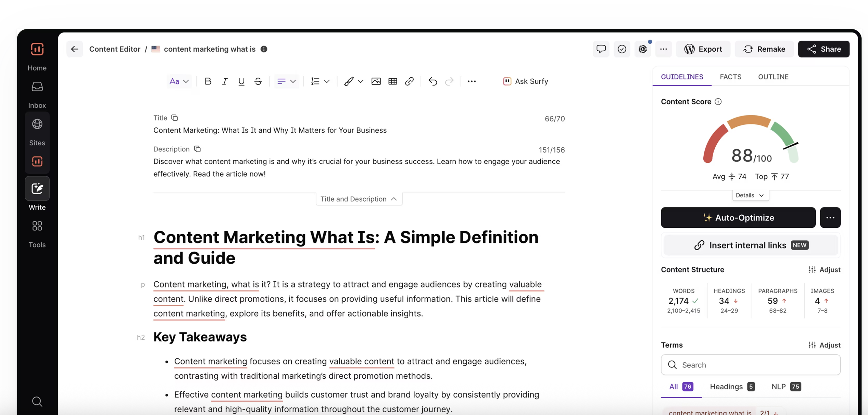Click the insert image icon
868x415 pixels.
pos(376,81)
